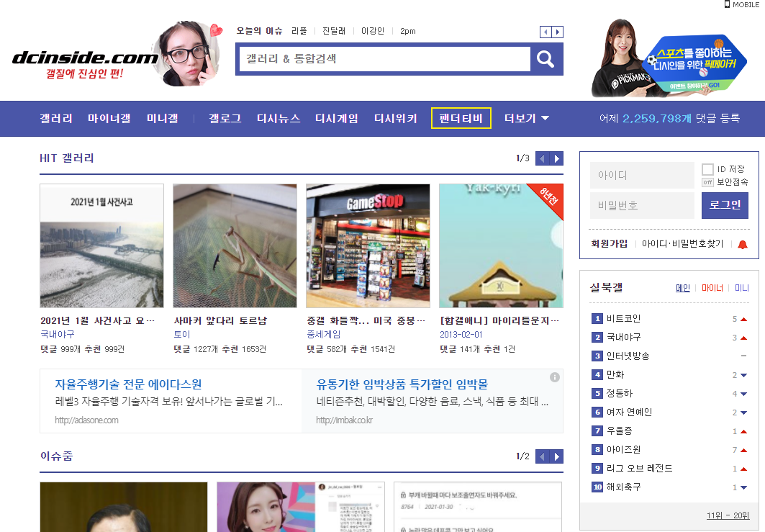
Task: Focus the 갤러리 & 통합검색 search field
Action: 384,59
